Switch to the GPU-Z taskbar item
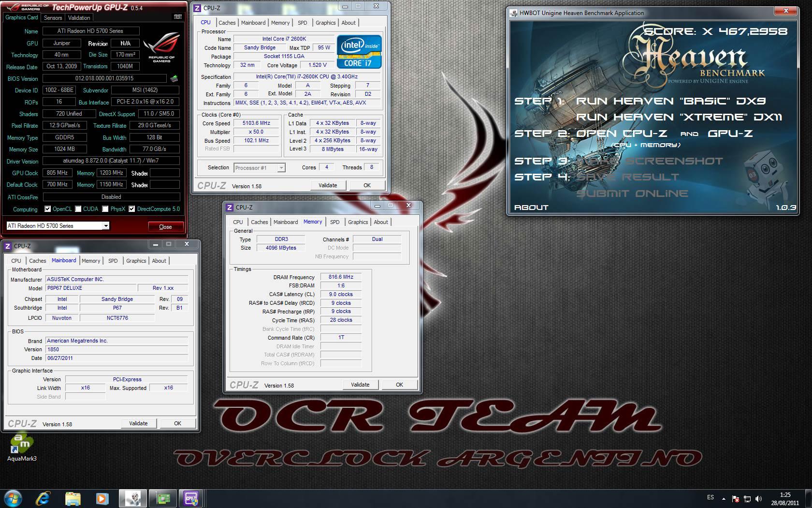This screenshot has height=508, width=812. pos(162,498)
